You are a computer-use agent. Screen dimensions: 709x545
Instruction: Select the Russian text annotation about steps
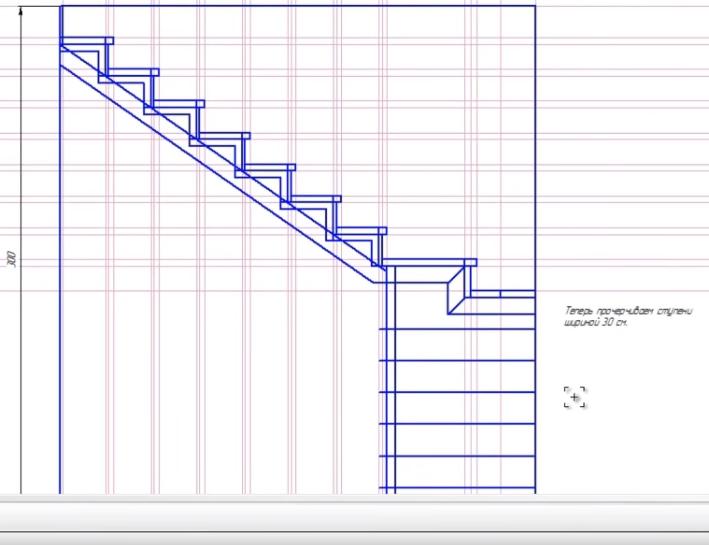[628, 317]
